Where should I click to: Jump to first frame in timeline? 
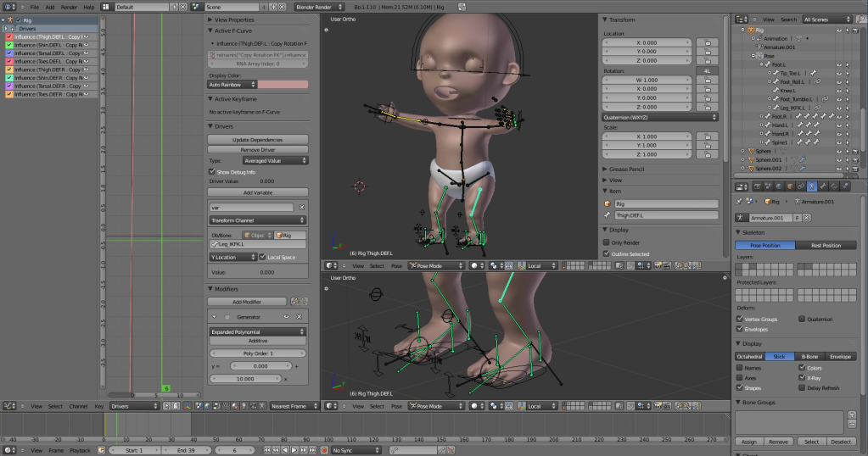point(266,450)
